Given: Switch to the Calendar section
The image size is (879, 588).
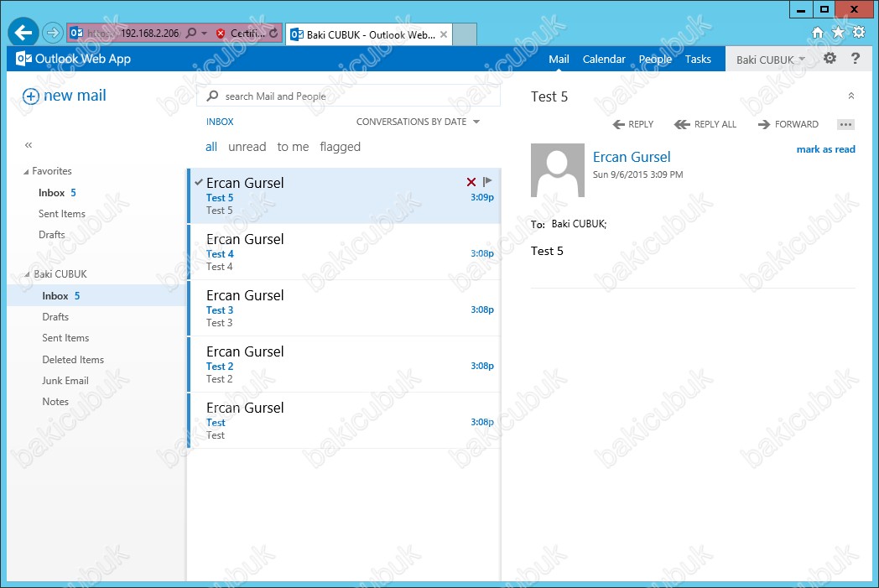Looking at the screenshot, I should (604, 60).
